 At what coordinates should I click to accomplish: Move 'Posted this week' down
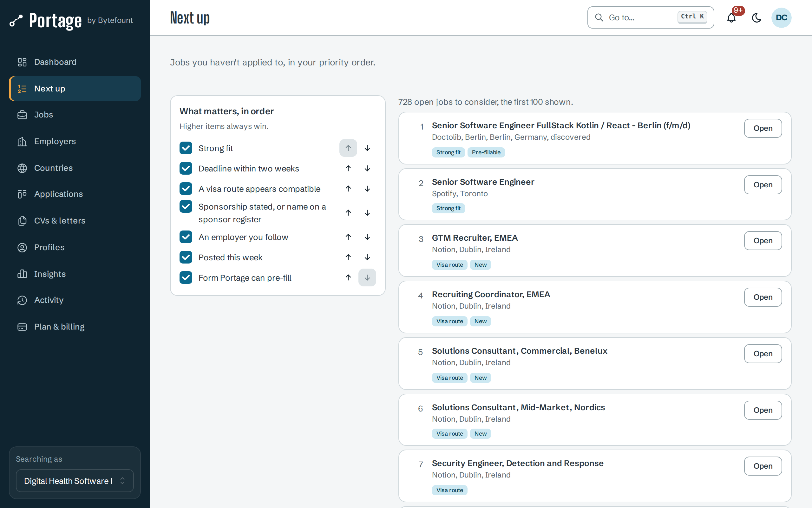(367, 257)
